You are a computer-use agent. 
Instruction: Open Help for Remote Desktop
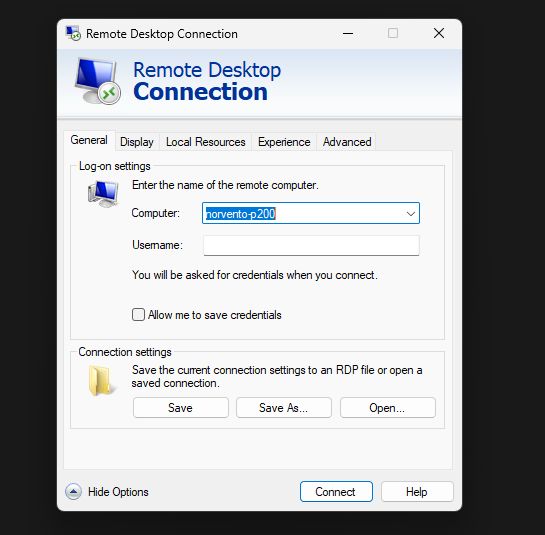417,492
